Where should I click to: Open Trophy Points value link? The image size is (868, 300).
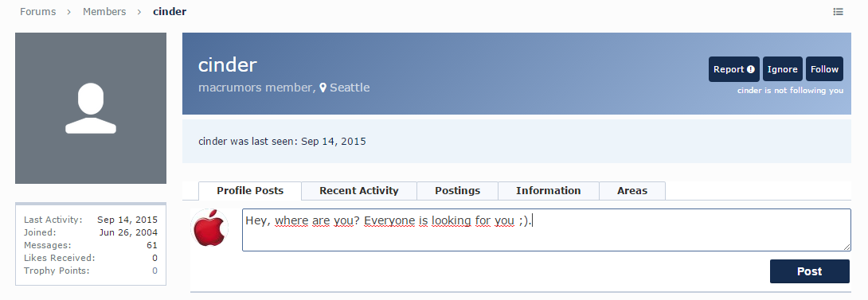point(155,271)
